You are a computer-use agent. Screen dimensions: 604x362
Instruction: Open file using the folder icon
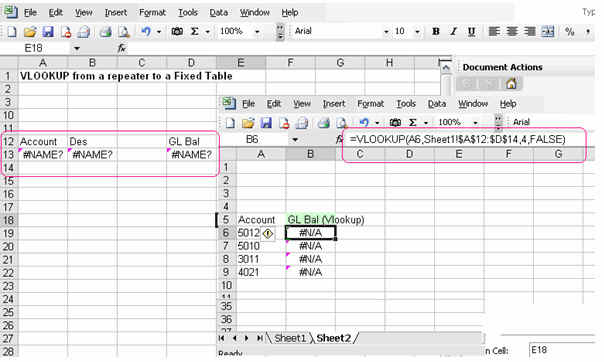[30, 32]
